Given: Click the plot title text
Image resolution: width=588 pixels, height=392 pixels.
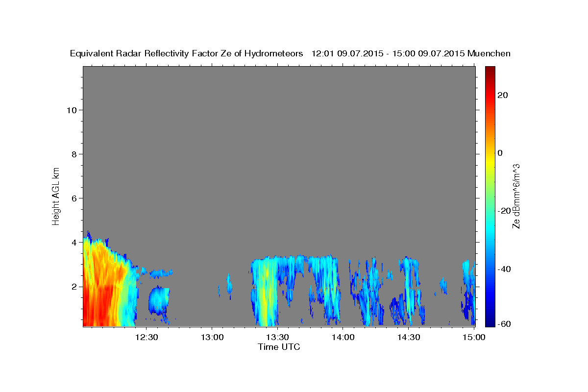Looking at the screenshot, I should tap(290, 53).
